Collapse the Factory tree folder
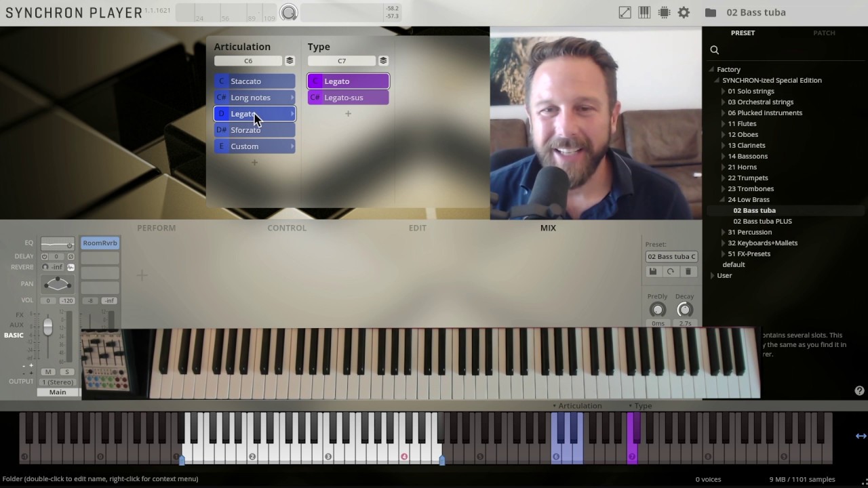 point(711,69)
